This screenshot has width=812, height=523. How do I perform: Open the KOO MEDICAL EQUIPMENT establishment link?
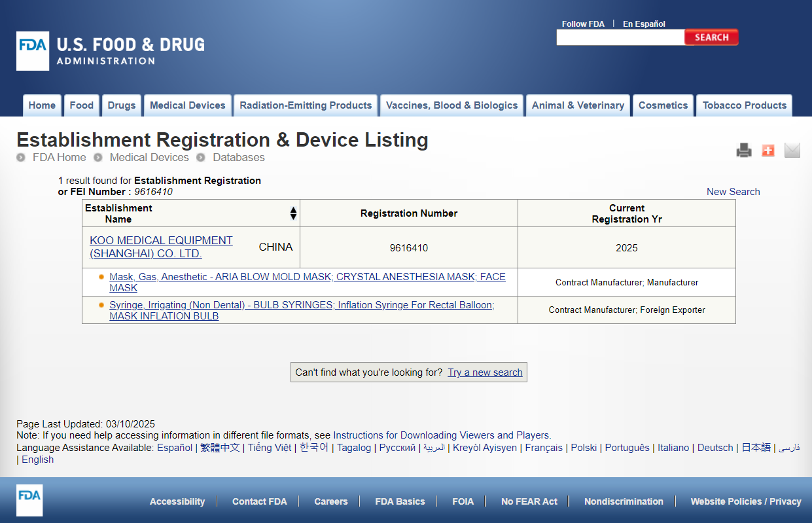click(161, 247)
